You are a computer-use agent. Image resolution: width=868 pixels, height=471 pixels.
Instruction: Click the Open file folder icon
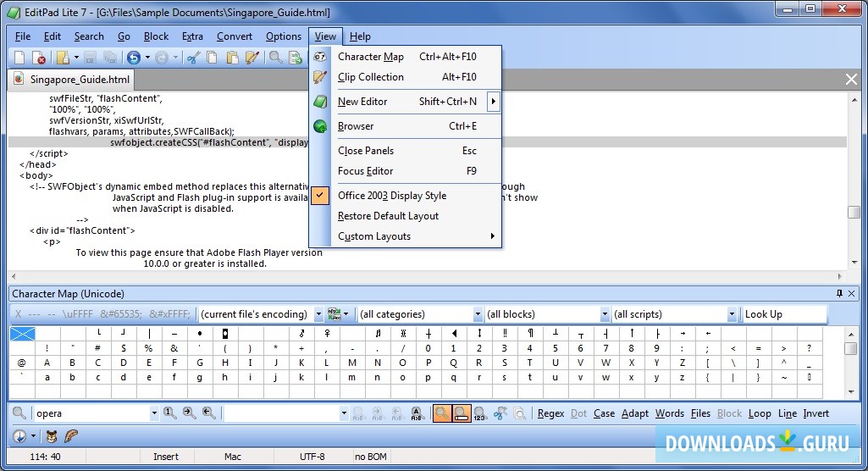(63, 58)
